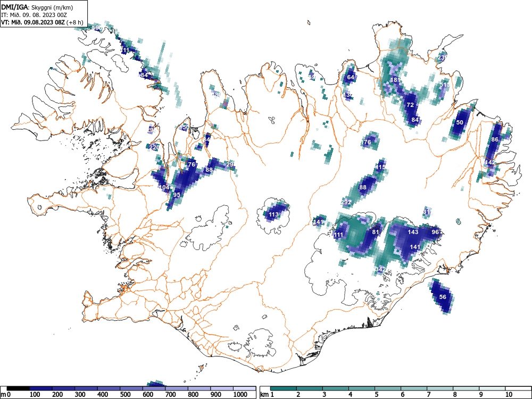Click visibility value '176' on the map
The image size is (532, 399).
pos(367,142)
